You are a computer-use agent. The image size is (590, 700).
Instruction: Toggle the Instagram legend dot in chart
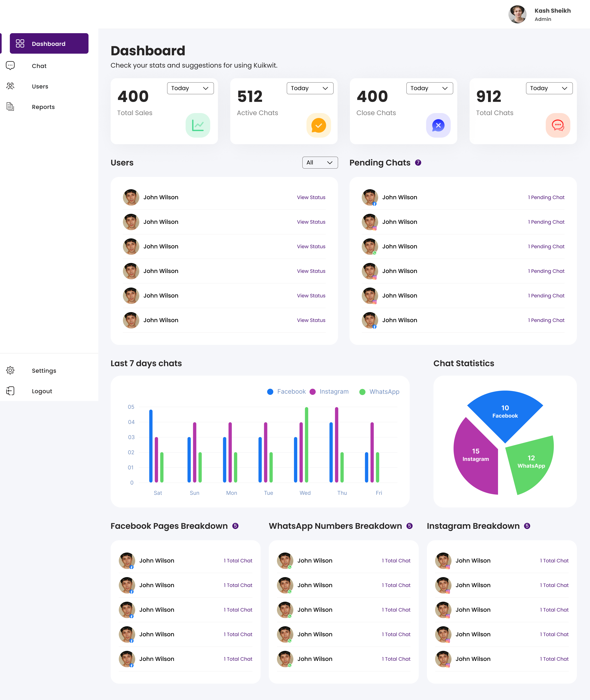click(313, 392)
